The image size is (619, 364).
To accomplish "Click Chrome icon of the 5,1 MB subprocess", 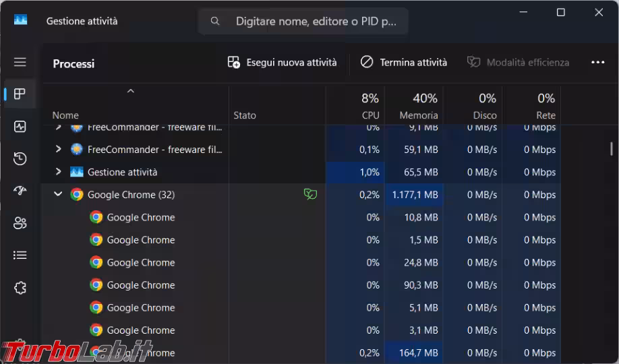I will [96, 307].
